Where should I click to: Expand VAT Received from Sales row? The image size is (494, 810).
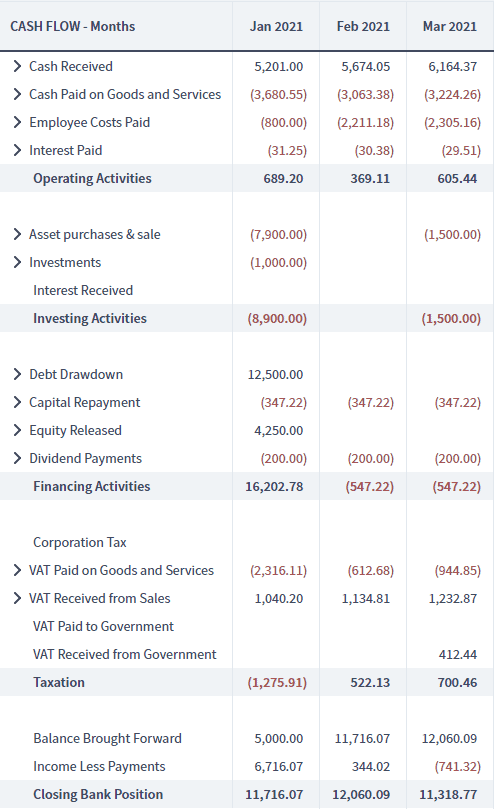17,598
